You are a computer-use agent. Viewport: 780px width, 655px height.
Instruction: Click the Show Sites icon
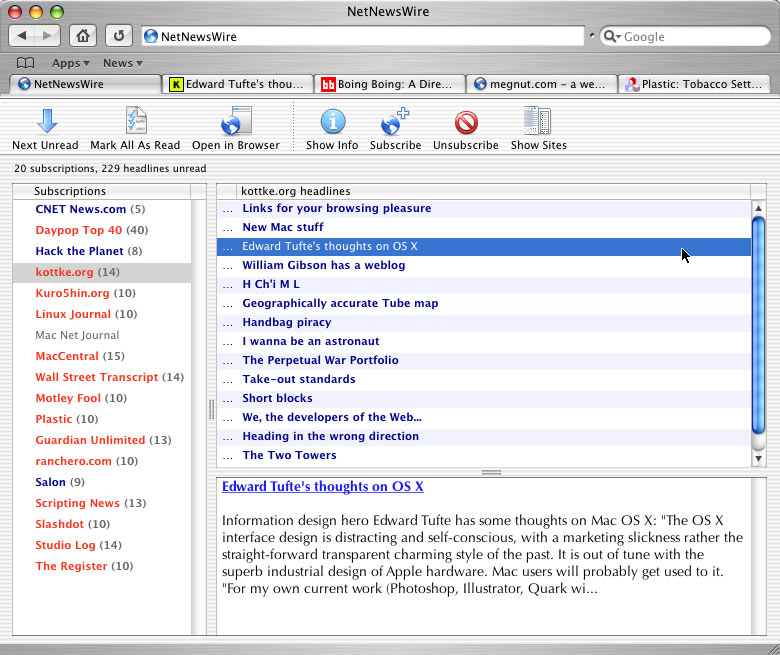tap(538, 122)
